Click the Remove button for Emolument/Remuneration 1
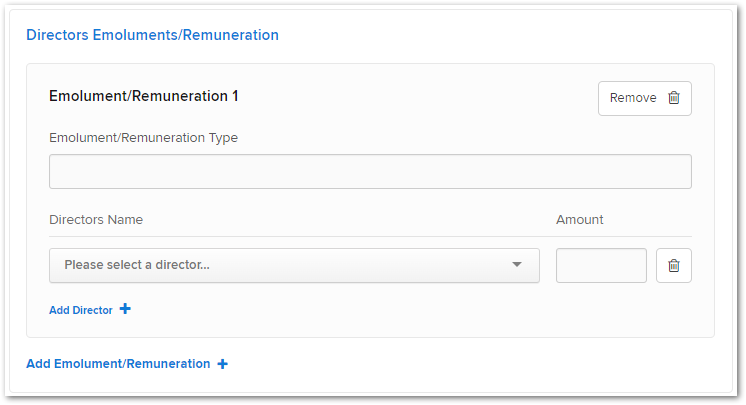 645,98
